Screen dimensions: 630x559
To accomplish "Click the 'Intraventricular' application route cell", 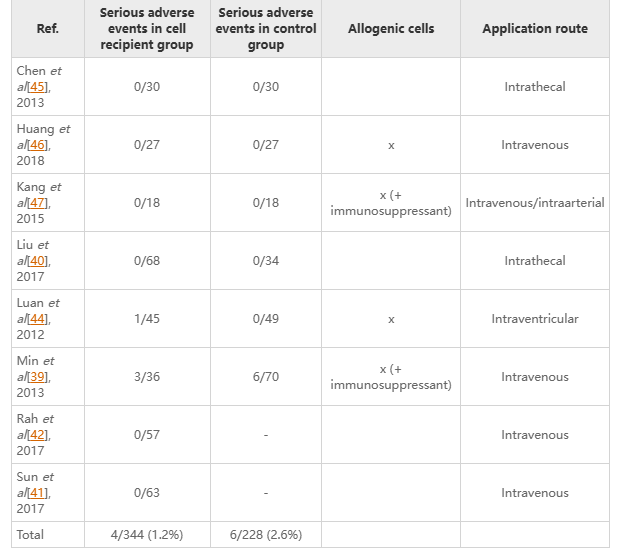I will (x=535, y=319).
